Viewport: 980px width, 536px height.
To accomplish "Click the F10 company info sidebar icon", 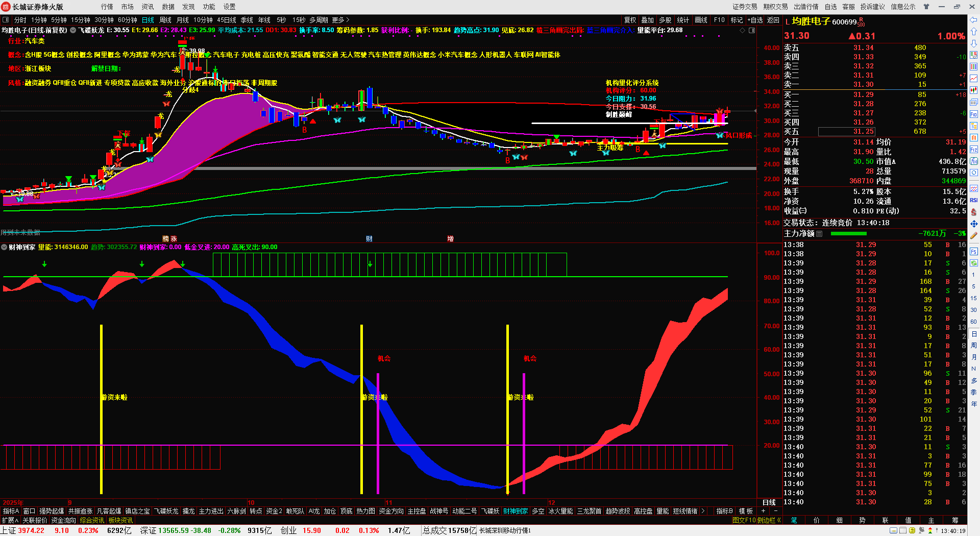I will [974, 114].
